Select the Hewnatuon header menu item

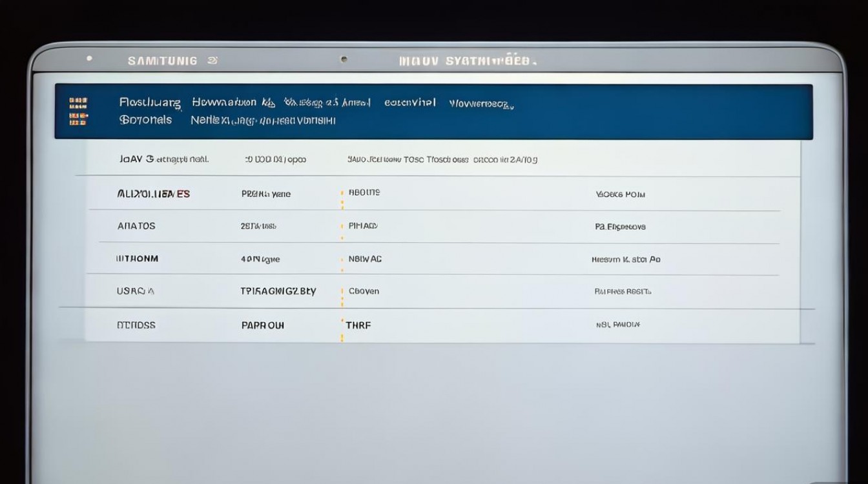click(224, 103)
